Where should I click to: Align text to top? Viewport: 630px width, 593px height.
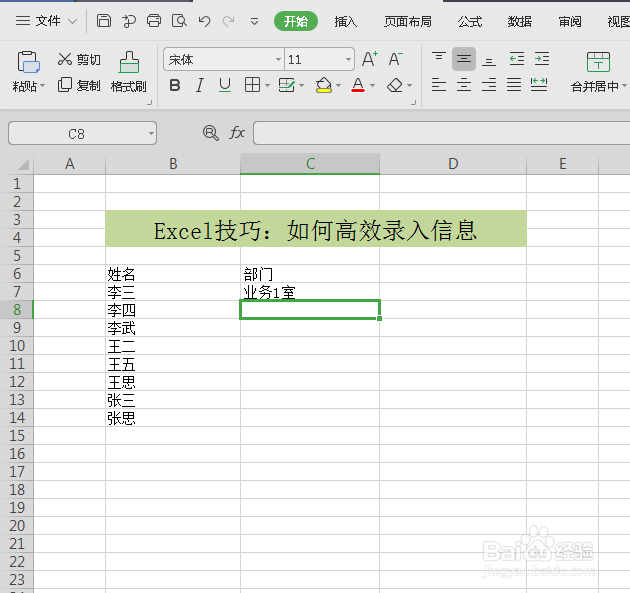(x=439, y=59)
